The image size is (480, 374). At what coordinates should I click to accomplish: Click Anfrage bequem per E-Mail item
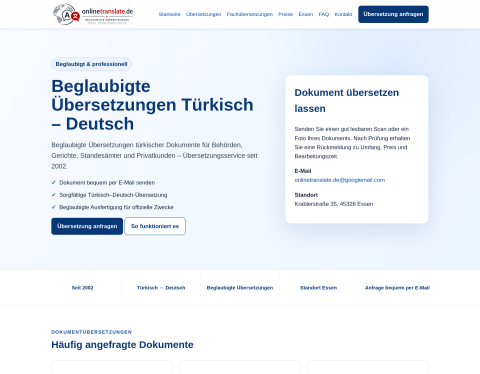(397, 288)
